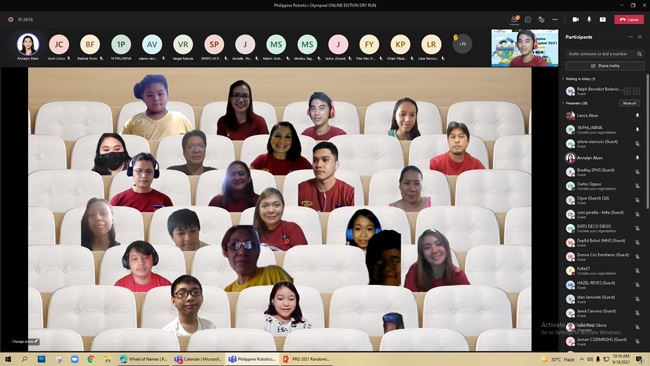The height and width of the screenshot is (366, 650).
Task: Toggle the microphone mute in toolbar
Action: point(589,19)
